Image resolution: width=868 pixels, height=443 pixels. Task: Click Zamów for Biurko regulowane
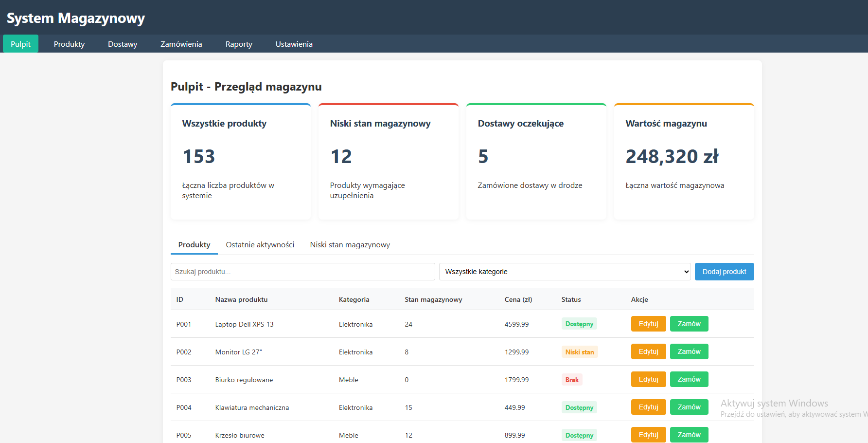[x=689, y=379]
